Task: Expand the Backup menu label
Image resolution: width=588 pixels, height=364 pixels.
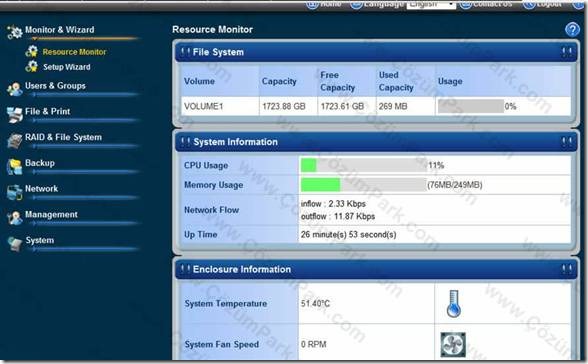Action: [40, 163]
